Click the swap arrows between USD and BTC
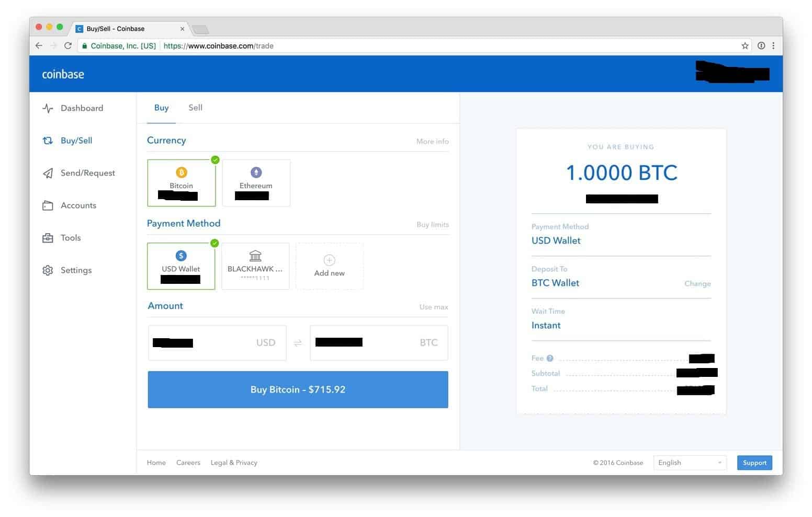812x517 pixels. 298,343
